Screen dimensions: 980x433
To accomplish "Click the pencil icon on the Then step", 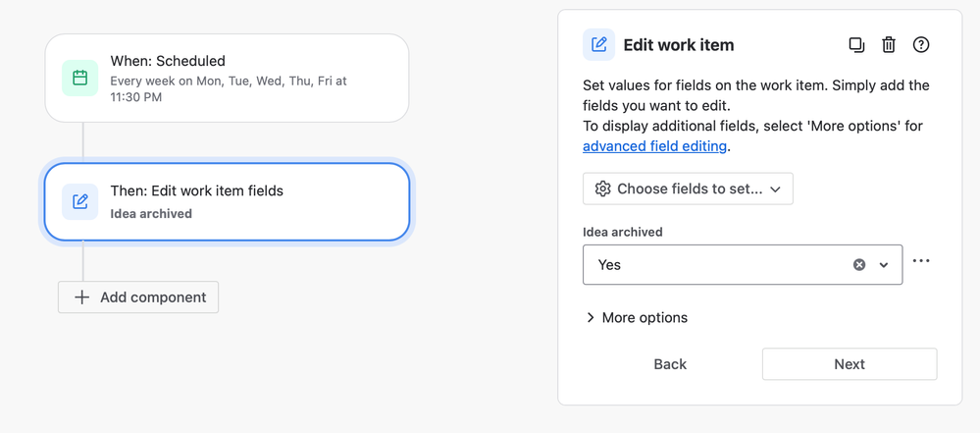I will pyautogui.click(x=80, y=201).
